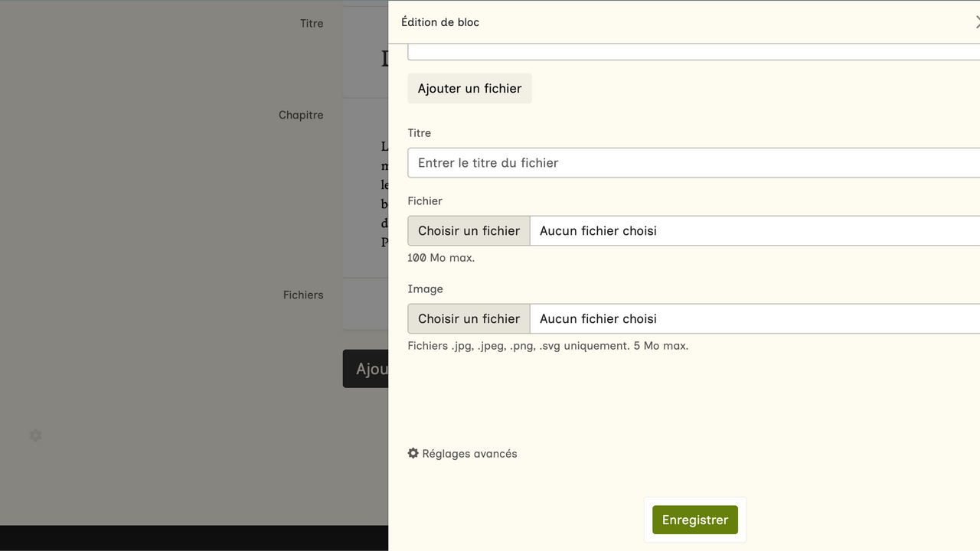The height and width of the screenshot is (551, 980).
Task: Click the Titre label above the title field
Action: click(419, 133)
